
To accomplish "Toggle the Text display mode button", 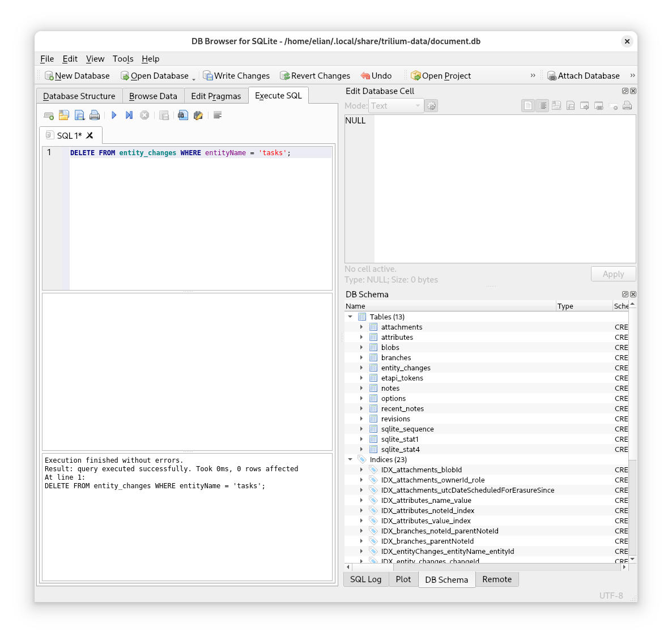I will 528,105.
